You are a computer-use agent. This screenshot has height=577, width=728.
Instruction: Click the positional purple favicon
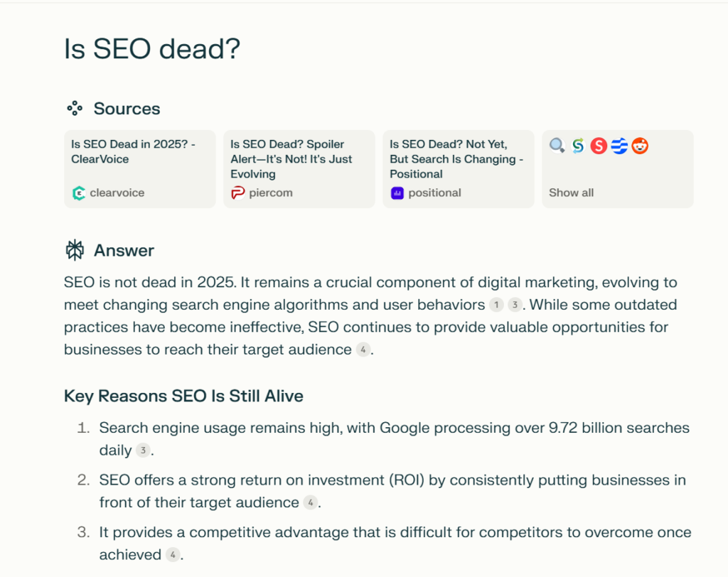pyautogui.click(x=397, y=193)
